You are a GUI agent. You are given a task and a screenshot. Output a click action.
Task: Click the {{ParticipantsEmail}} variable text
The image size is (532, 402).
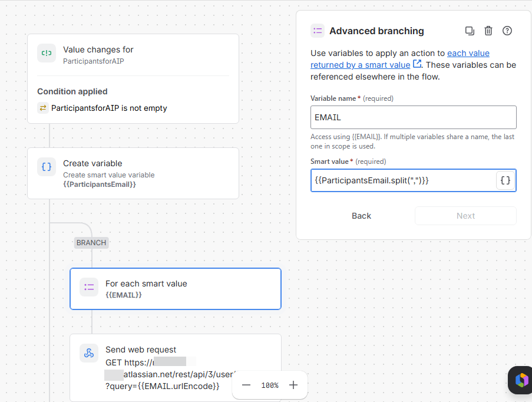click(100, 184)
